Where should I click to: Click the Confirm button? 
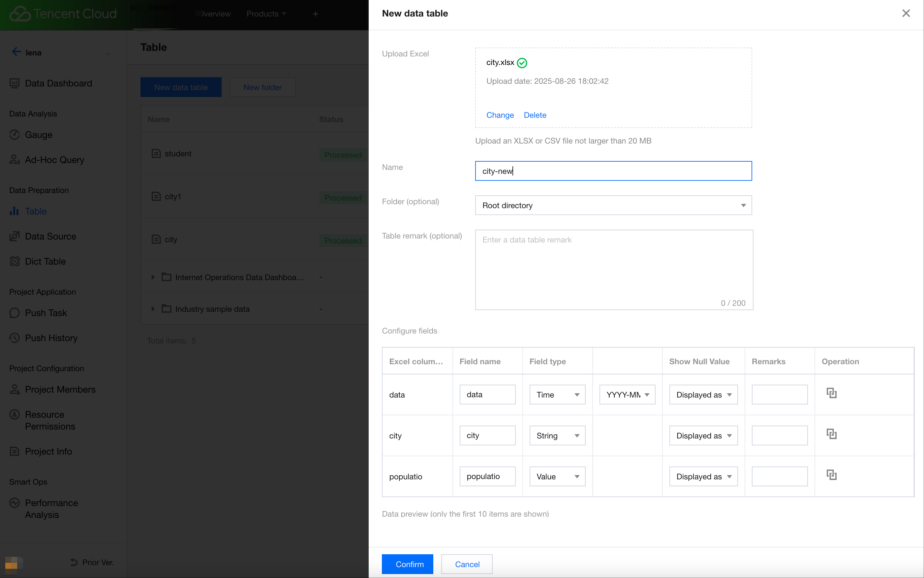(x=407, y=564)
